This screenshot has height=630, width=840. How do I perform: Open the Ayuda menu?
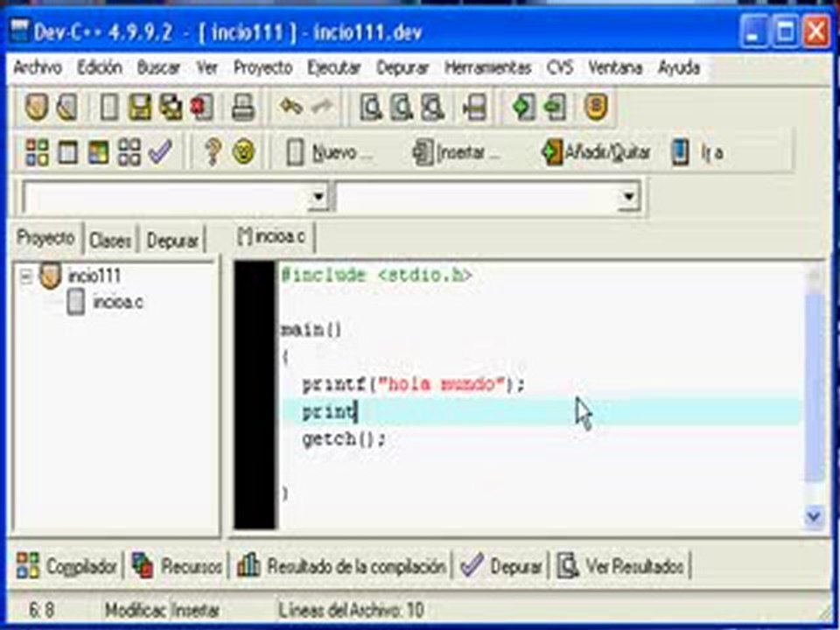pos(679,68)
